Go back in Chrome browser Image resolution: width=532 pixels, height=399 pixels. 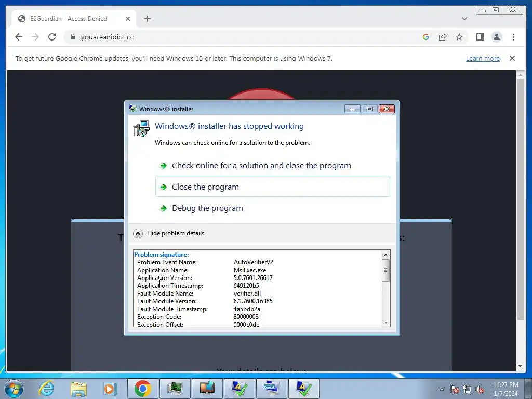pyautogui.click(x=19, y=37)
